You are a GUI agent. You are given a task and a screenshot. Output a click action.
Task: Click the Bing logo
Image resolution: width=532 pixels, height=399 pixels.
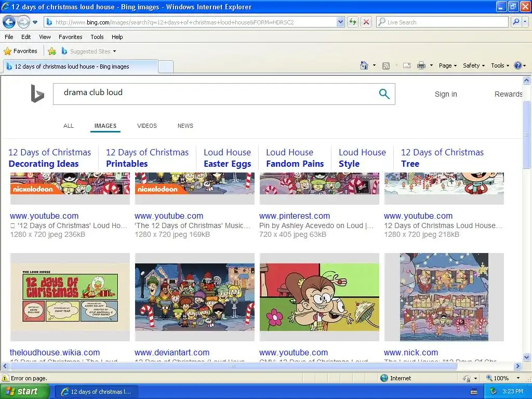click(x=37, y=94)
